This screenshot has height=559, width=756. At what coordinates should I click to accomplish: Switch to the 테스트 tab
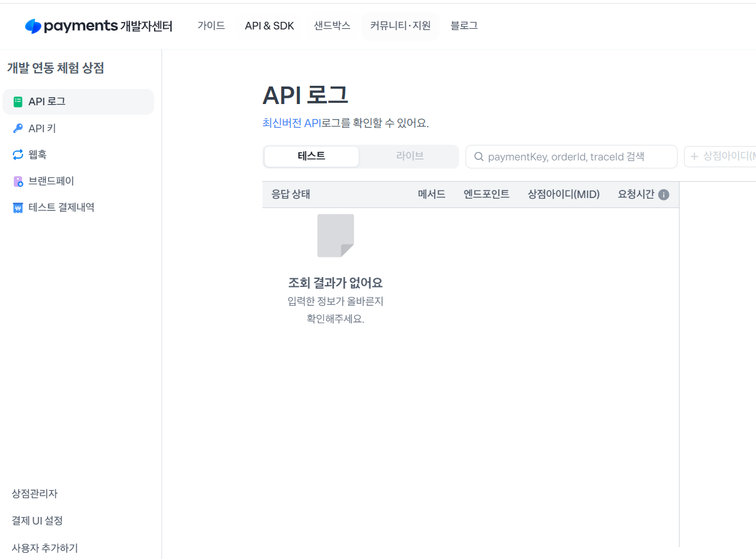click(x=311, y=156)
